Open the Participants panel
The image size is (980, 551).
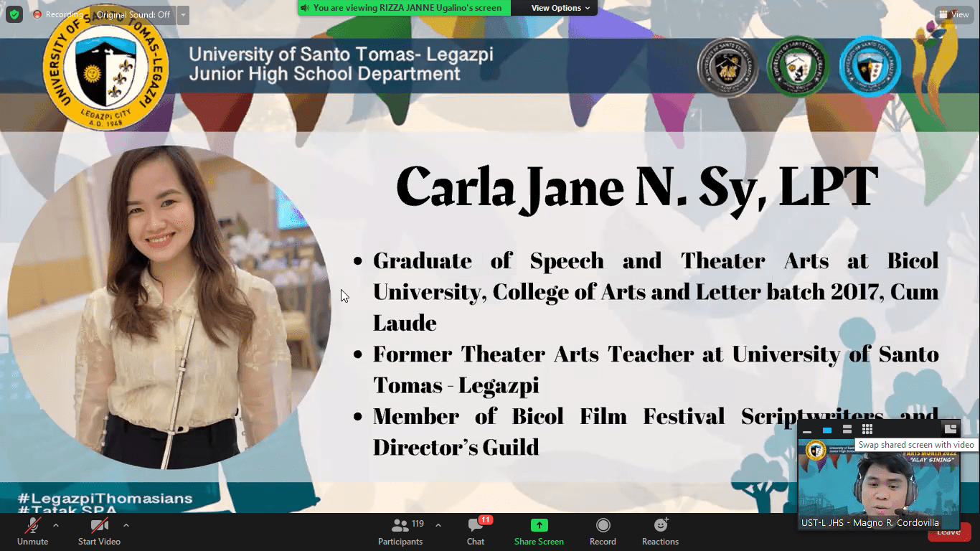coord(400,532)
